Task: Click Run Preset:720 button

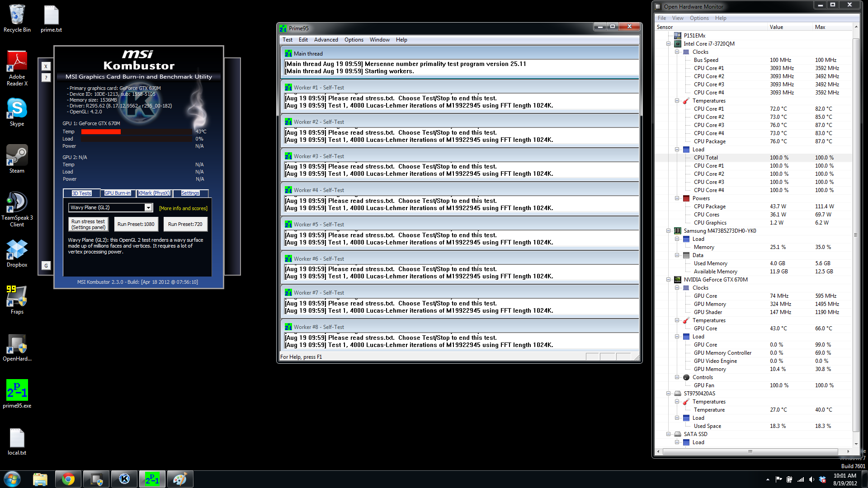Action: [185, 224]
